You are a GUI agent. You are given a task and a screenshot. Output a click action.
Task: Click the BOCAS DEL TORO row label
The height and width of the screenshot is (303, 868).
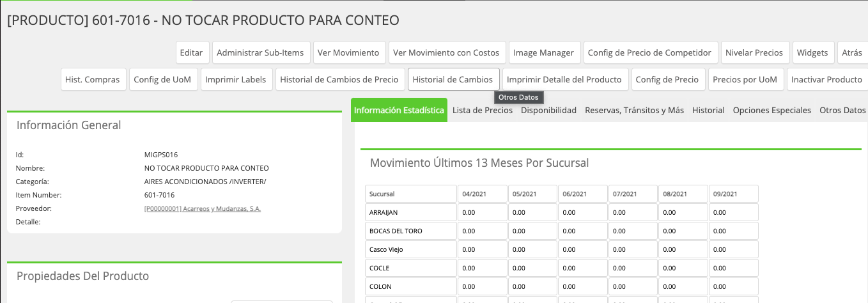click(x=411, y=231)
